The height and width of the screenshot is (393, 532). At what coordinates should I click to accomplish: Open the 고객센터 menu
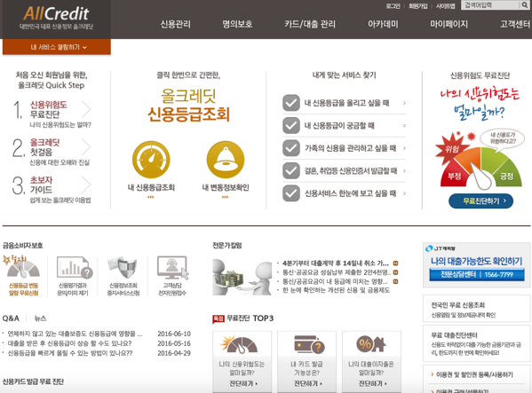point(515,24)
